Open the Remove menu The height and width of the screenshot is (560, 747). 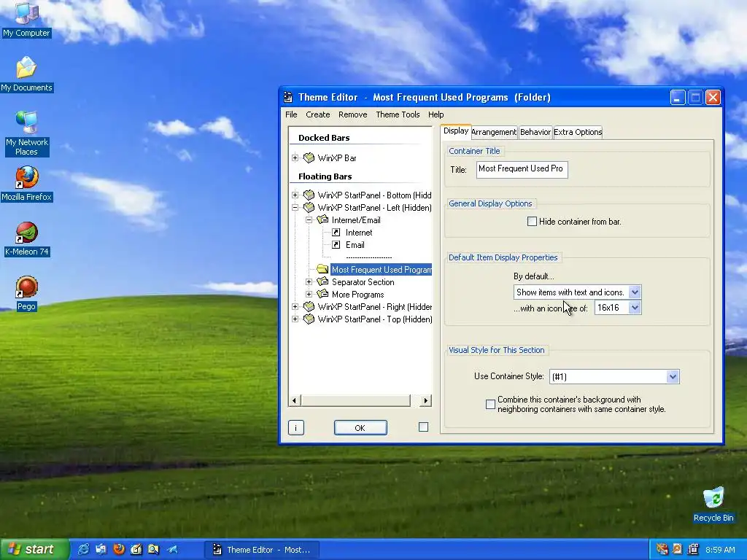tap(352, 114)
